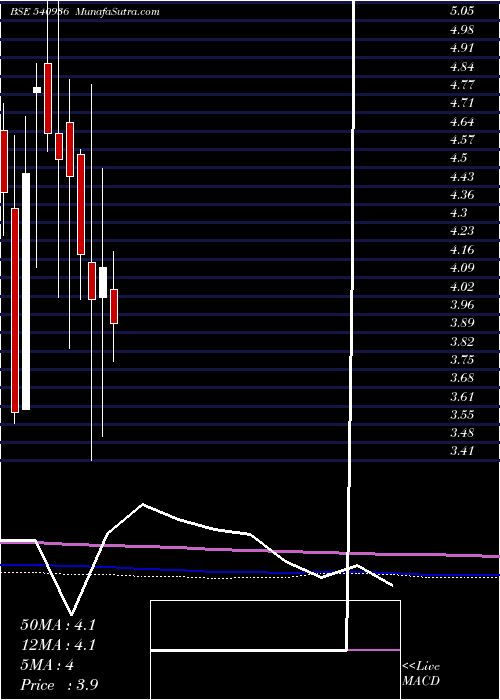Viewport: 500px width, 700px height.
Task: Select the 3.82 price axis label
Action: coord(462,342)
